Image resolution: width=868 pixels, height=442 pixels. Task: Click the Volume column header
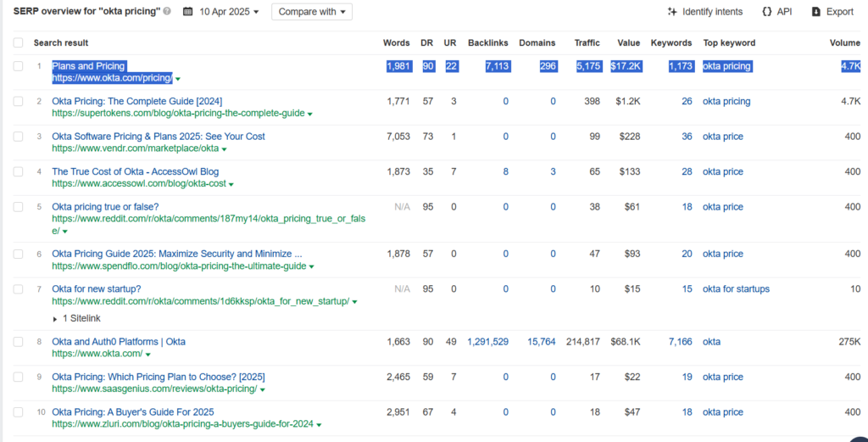pyautogui.click(x=845, y=42)
